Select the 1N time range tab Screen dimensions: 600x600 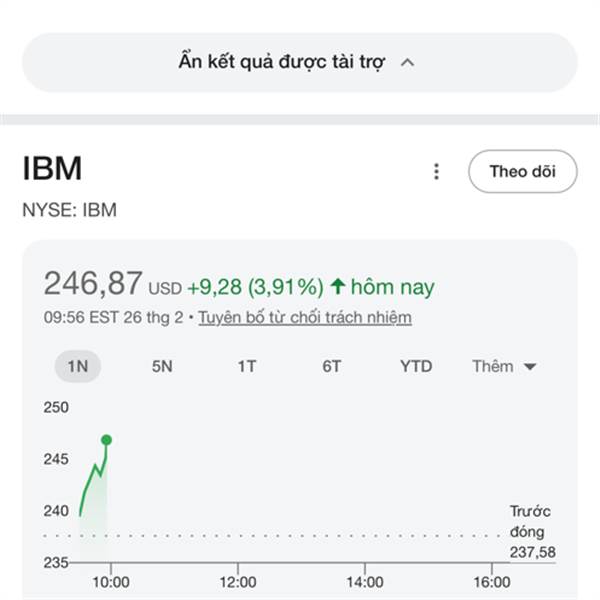click(x=77, y=366)
